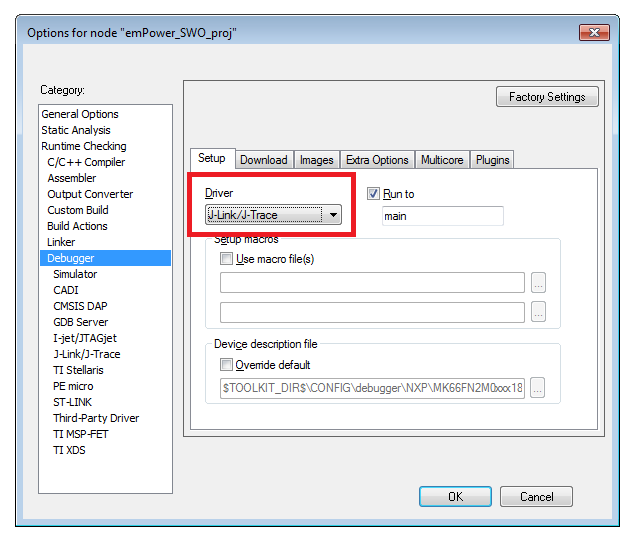Click the second setup macro browse button
Image resolution: width=630 pixels, height=536 pixels.
[538, 313]
